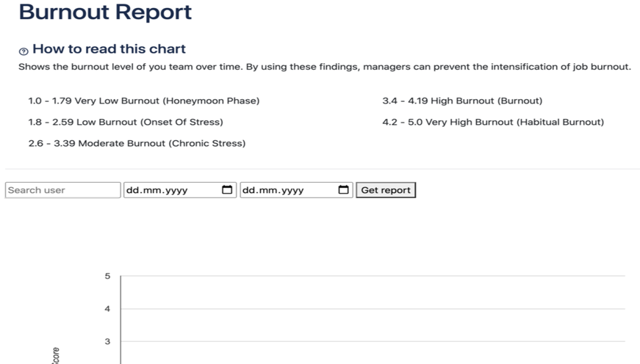Viewport: 640px width, 364px height.
Task: Select the Low Burnout (Onset Of Stress) entry
Action: click(x=126, y=122)
